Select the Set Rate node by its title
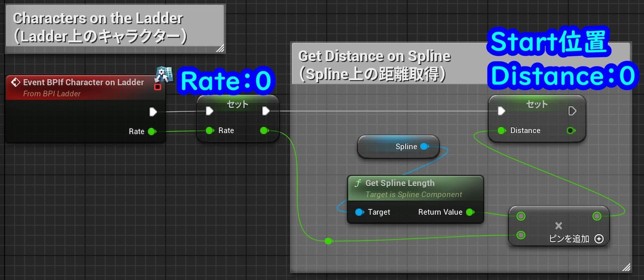 pyautogui.click(x=237, y=104)
